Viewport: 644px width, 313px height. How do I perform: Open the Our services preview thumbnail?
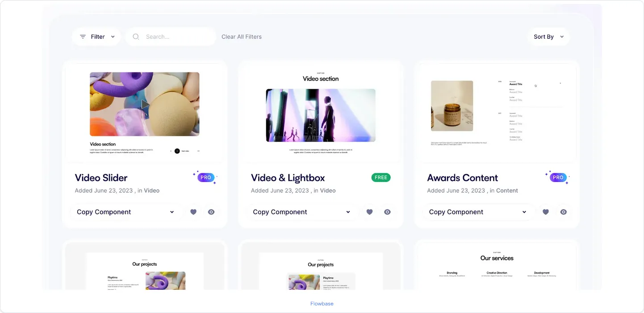[497, 267]
